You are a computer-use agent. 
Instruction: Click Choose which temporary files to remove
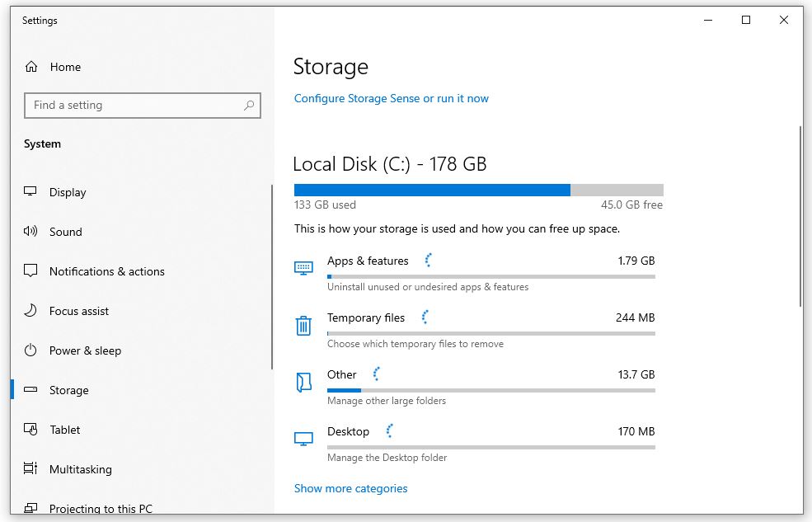click(x=415, y=344)
